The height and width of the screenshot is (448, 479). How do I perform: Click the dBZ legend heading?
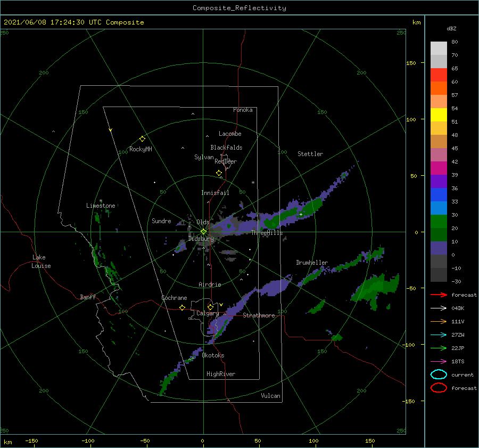pos(451,28)
